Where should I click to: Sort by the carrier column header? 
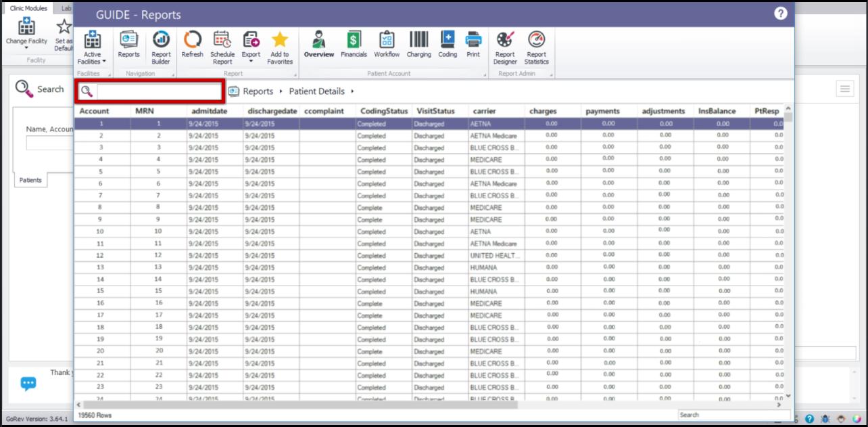click(x=497, y=111)
